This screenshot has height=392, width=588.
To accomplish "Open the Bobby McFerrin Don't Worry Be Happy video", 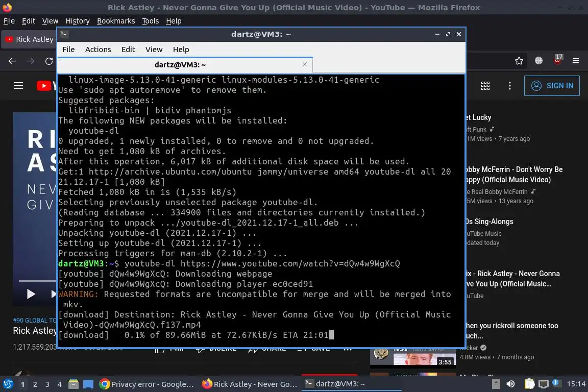I will pyautogui.click(x=514, y=175).
